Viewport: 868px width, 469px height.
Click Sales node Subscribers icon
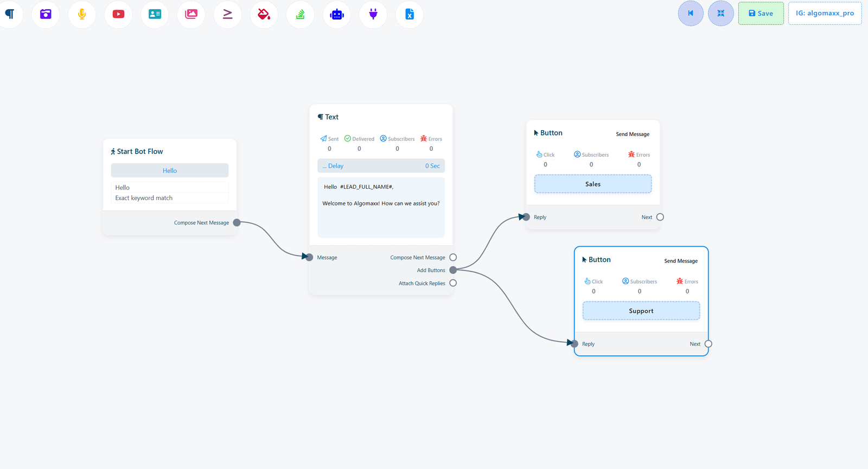[x=577, y=154]
